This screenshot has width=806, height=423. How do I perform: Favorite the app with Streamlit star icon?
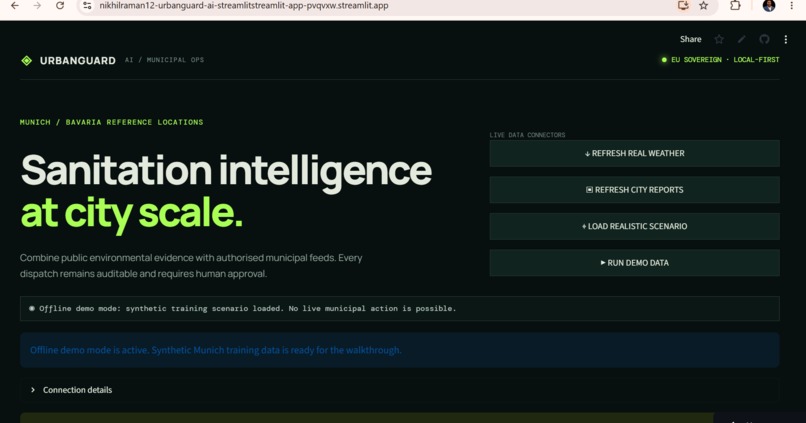[719, 39]
